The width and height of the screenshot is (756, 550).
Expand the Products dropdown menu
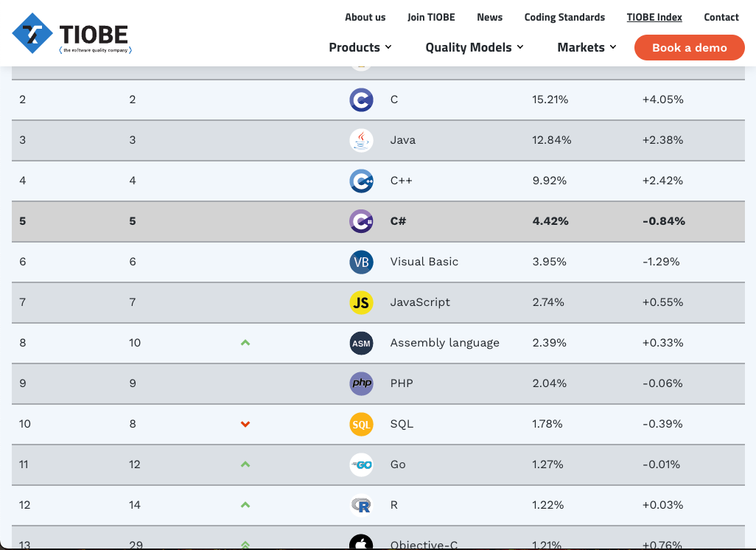[x=360, y=47]
